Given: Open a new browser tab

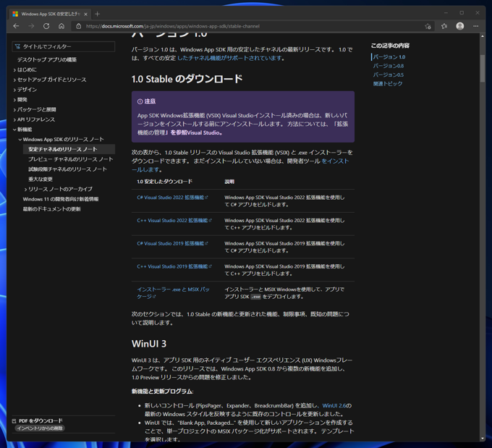Looking at the screenshot, I should [x=97, y=14].
